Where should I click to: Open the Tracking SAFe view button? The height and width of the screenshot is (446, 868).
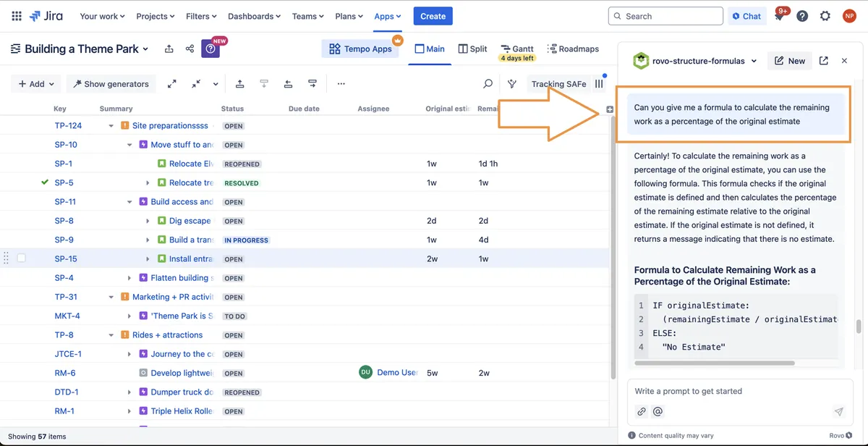(558, 84)
